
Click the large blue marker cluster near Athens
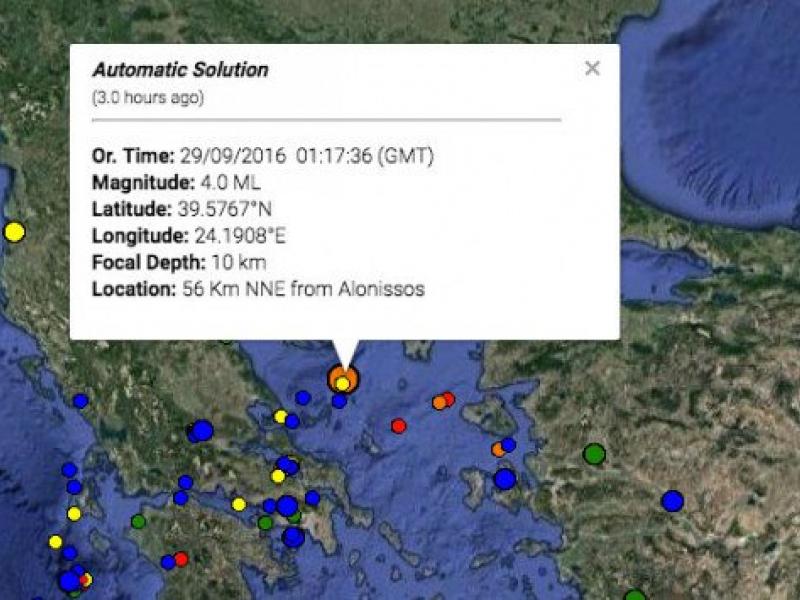(287, 507)
